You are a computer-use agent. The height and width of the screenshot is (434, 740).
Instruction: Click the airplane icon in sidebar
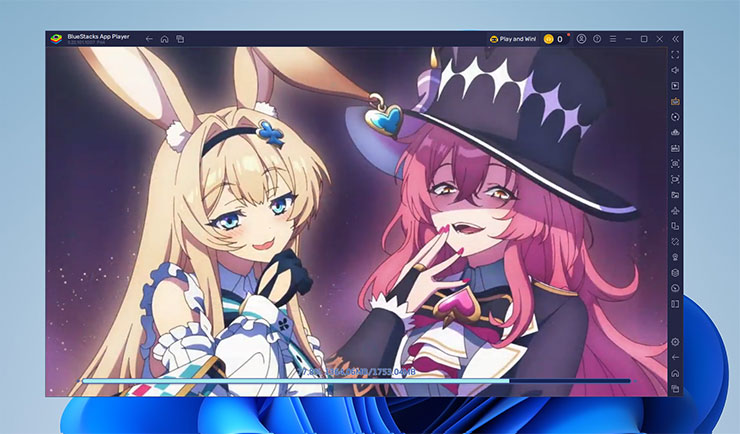click(x=675, y=210)
